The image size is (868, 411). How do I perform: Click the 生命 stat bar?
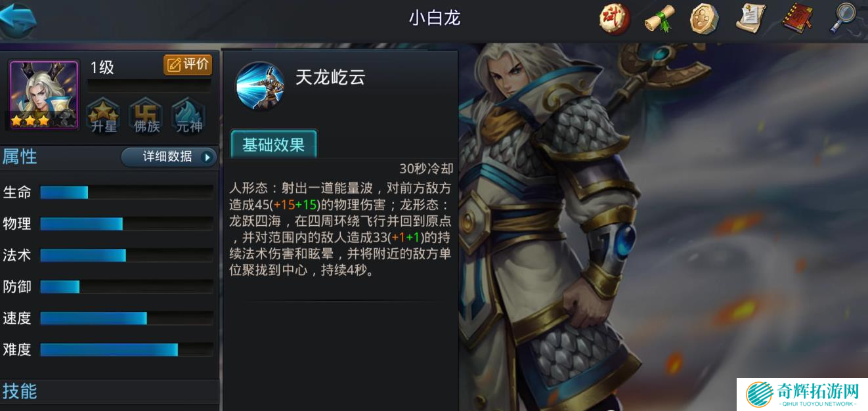[x=127, y=192]
